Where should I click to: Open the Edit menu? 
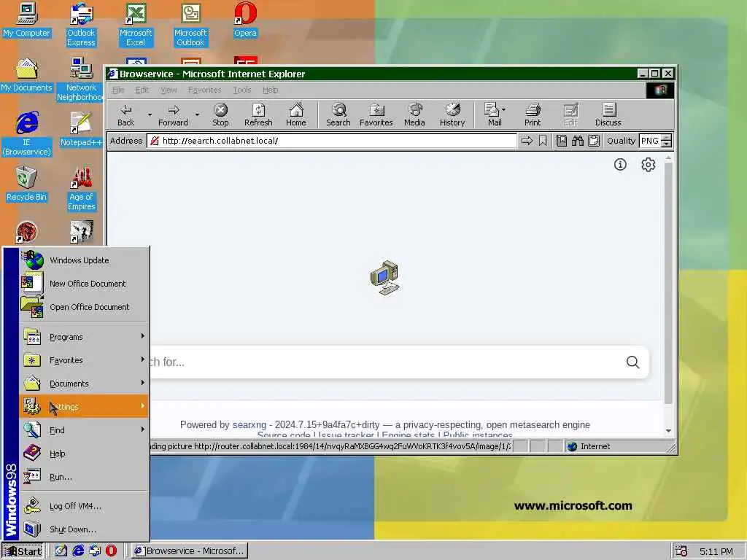(142, 90)
